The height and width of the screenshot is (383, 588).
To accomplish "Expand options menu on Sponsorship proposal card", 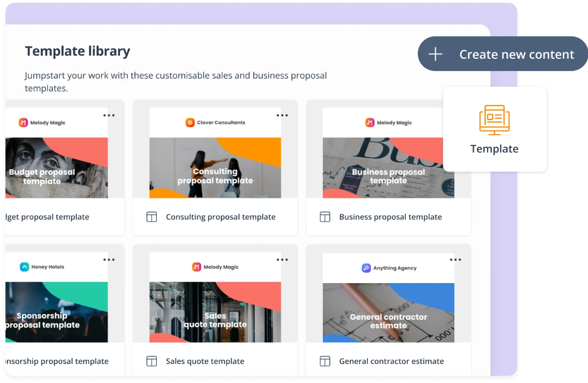I will (x=109, y=260).
